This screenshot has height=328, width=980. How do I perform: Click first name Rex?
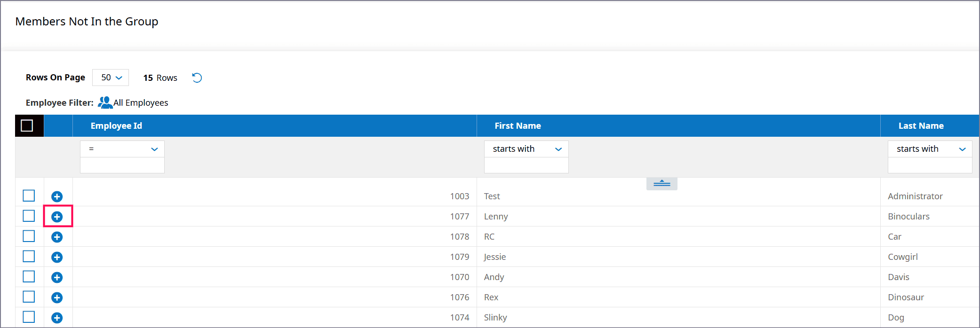(x=491, y=297)
